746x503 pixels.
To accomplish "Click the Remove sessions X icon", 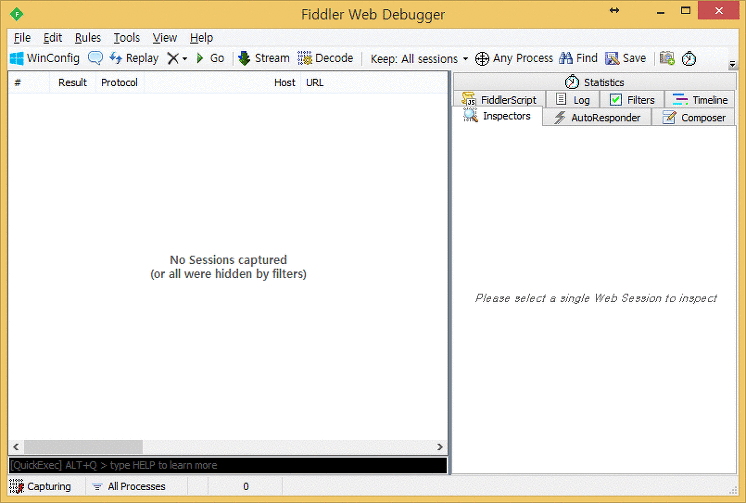I will (x=173, y=59).
